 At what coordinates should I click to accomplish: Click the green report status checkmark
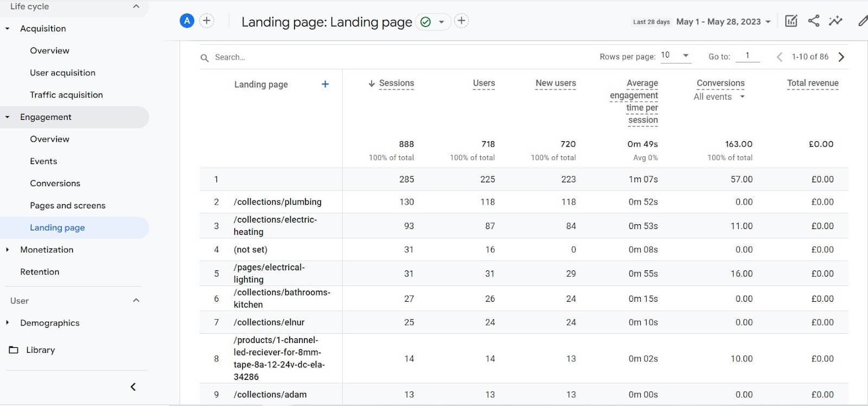[426, 22]
